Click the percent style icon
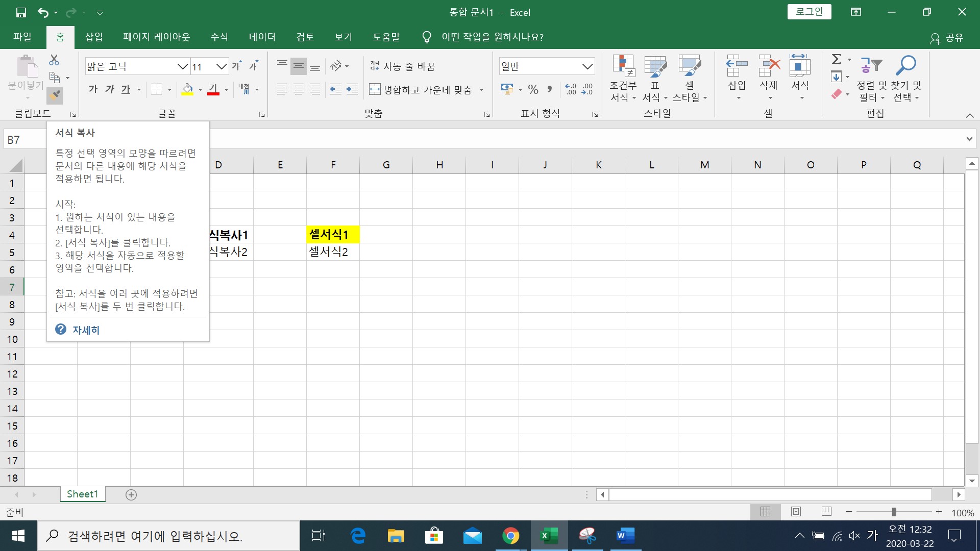980x551 pixels. tap(533, 89)
